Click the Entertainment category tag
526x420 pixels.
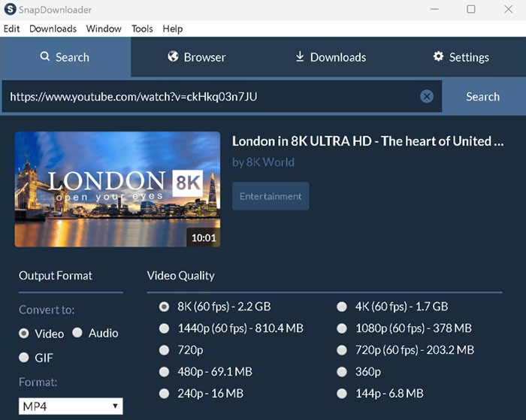[x=271, y=196]
